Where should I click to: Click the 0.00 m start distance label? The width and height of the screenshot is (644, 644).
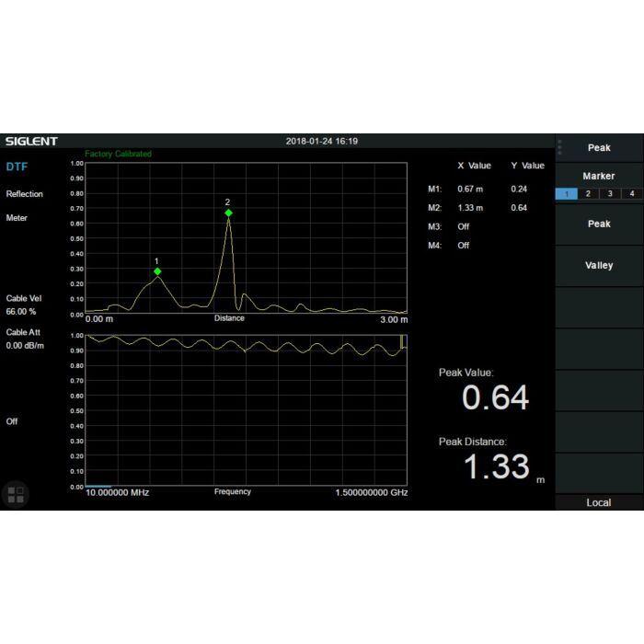click(99, 319)
